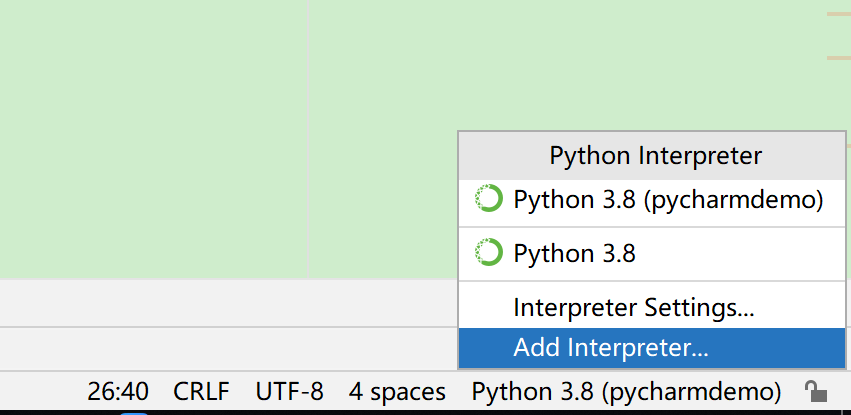Select Python 3.8 (pycharmdemo) in the interpreter popup

652,203
